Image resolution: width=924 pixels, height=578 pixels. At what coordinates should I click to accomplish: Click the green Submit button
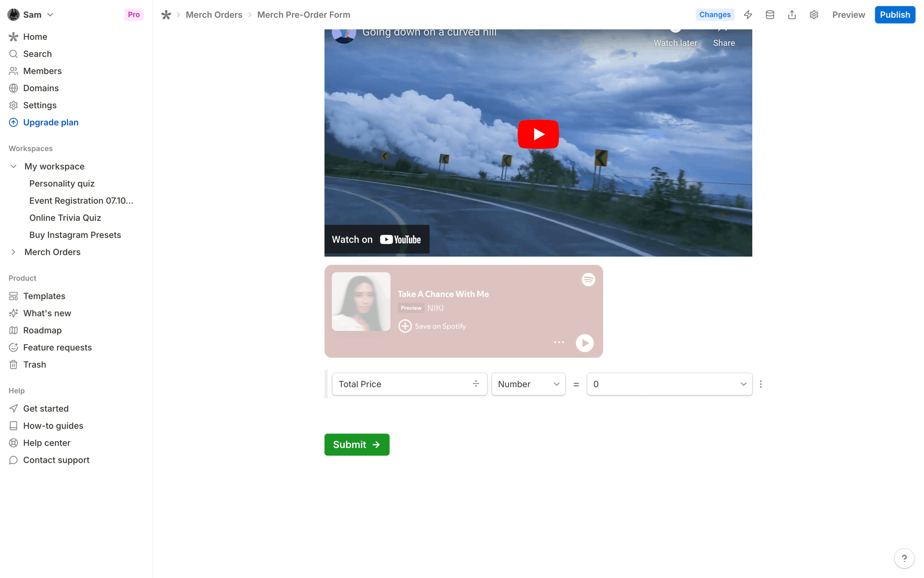[x=357, y=445]
